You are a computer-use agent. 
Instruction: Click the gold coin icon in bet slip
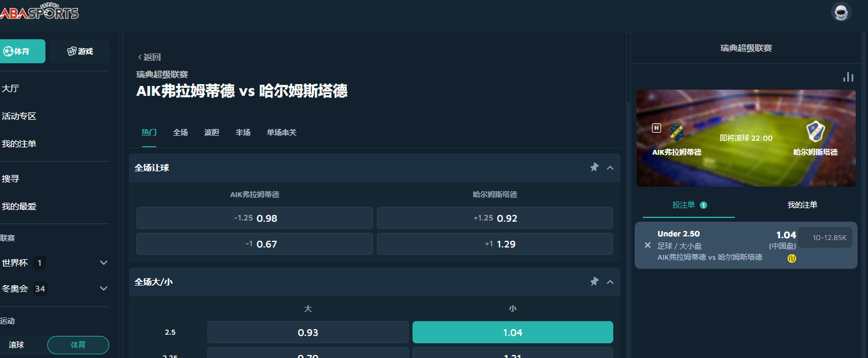pos(791,259)
